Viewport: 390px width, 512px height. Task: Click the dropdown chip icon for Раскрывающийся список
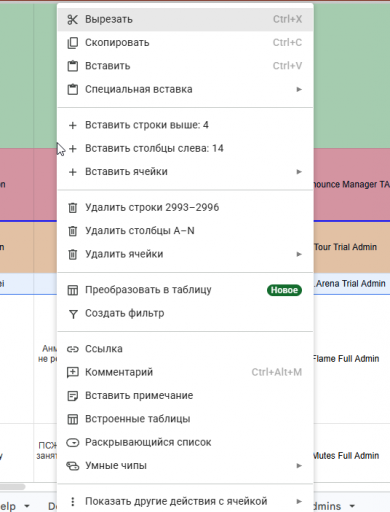72,443
